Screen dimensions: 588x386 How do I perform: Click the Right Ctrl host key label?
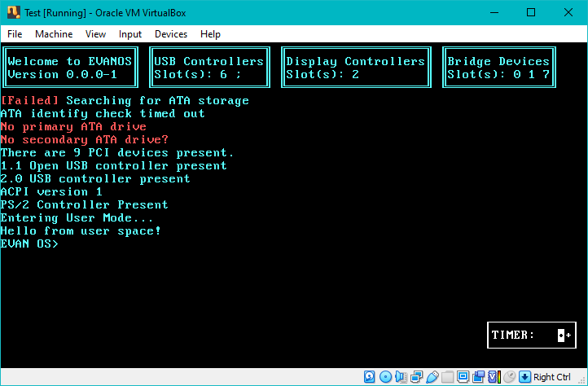[551, 377]
